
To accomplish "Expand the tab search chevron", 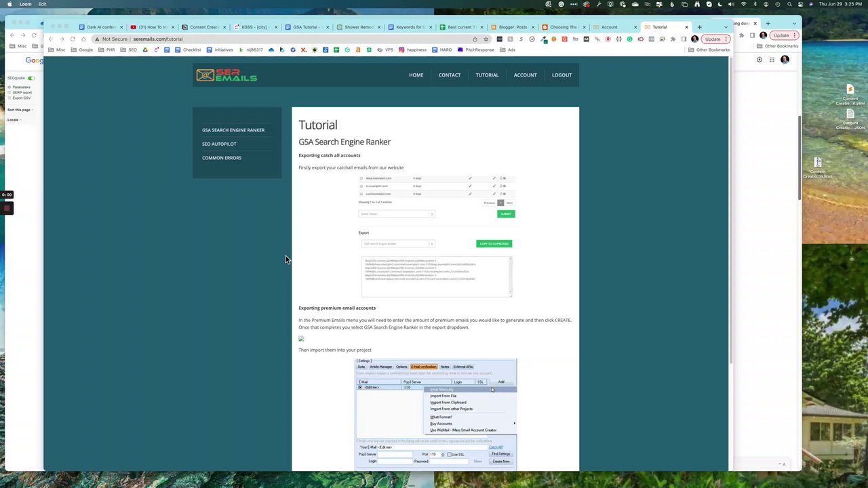I will [x=726, y=27].
